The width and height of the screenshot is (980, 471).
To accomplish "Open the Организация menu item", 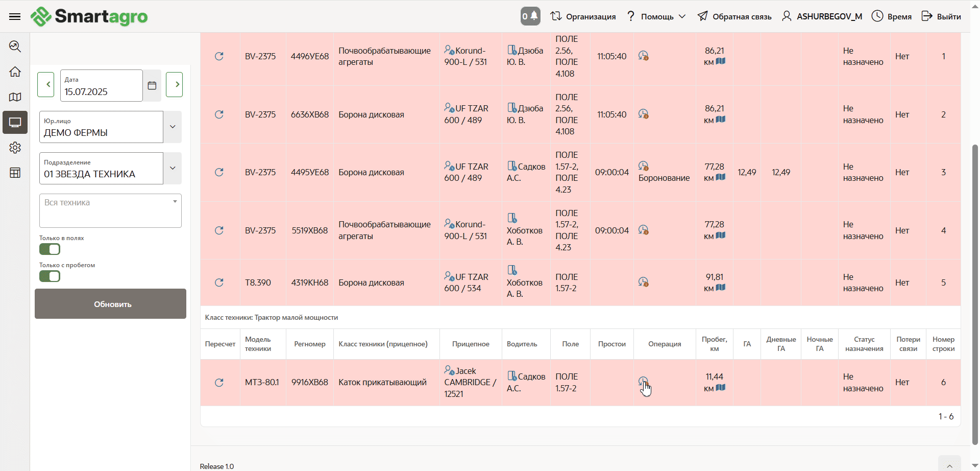I will tap(583, 16).
